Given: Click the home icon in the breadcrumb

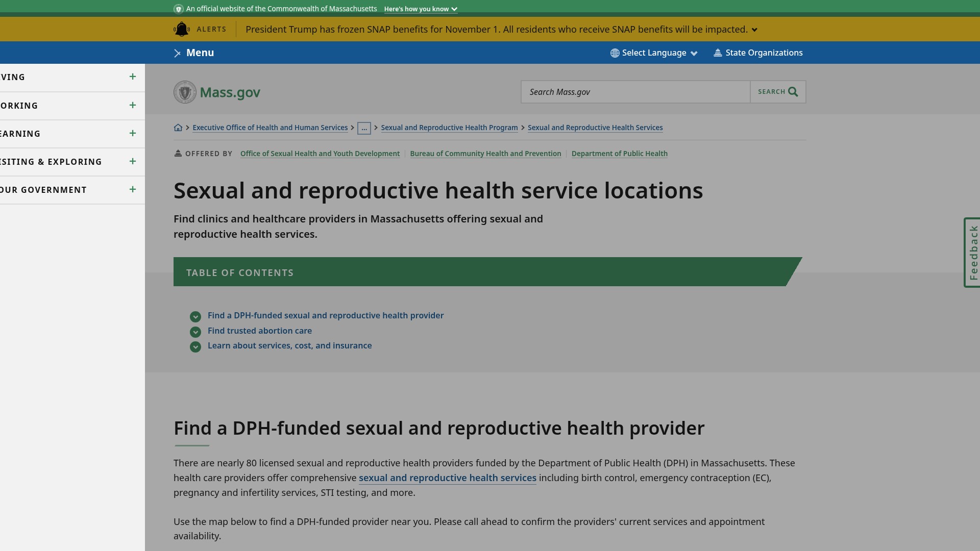Looking at the screenshot, I should pyautogui.click(x=178, y=128).
